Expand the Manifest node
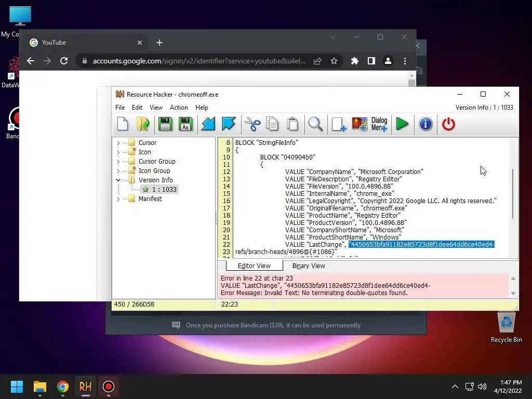 pyautogui.click(x=118, y=199)
